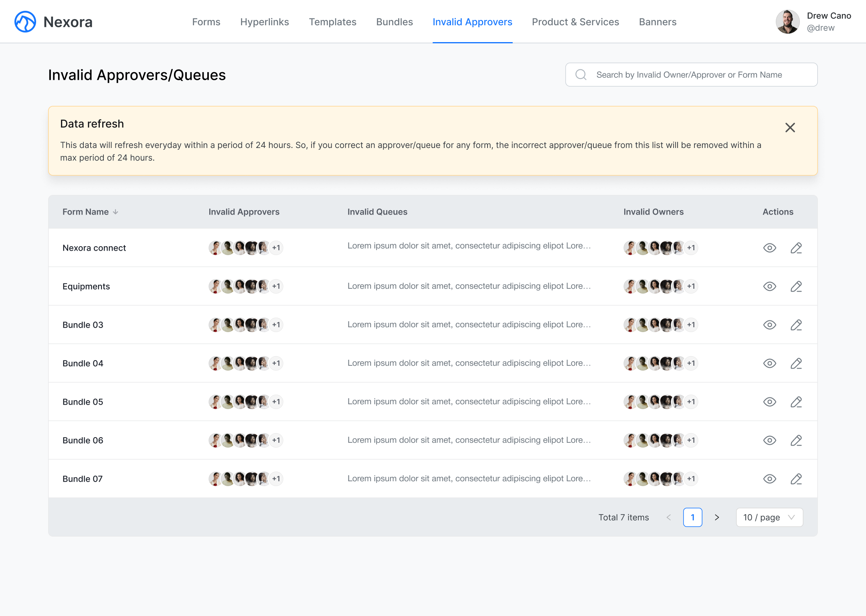
Task: Toggle visibility preview for Bundle 07
Action: [770, 478]
